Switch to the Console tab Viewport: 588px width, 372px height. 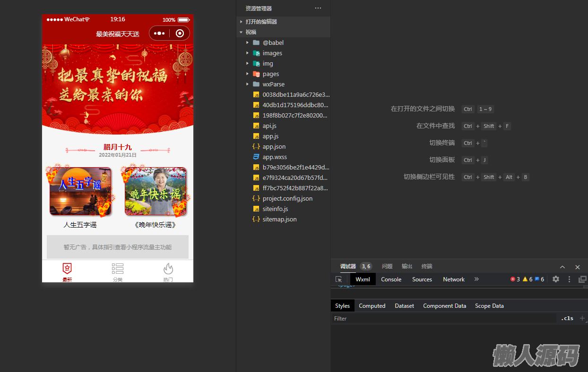coord(391,279)
